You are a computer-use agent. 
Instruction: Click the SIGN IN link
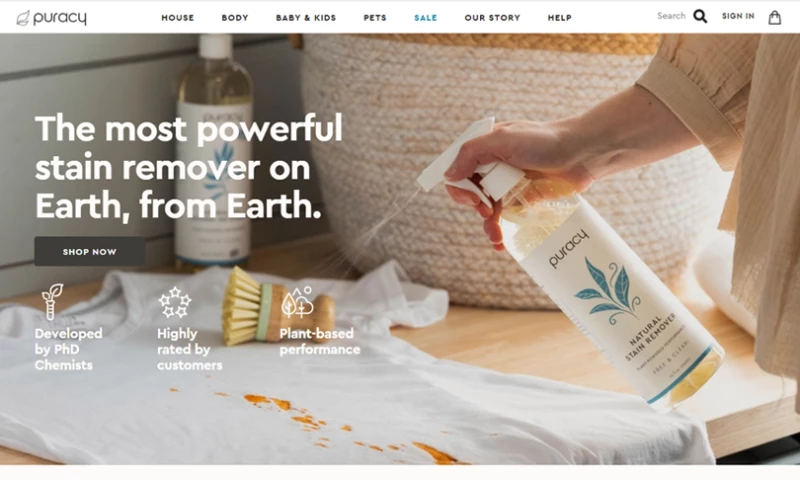(738, 16)
